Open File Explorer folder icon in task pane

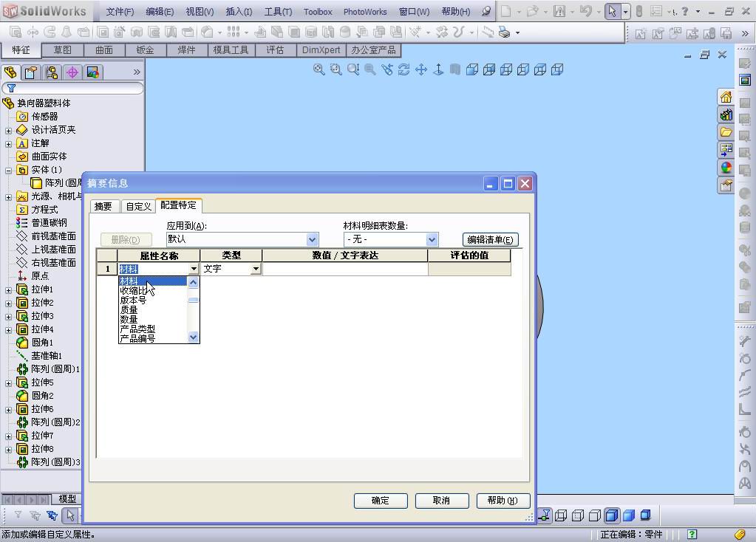[726, 132]
